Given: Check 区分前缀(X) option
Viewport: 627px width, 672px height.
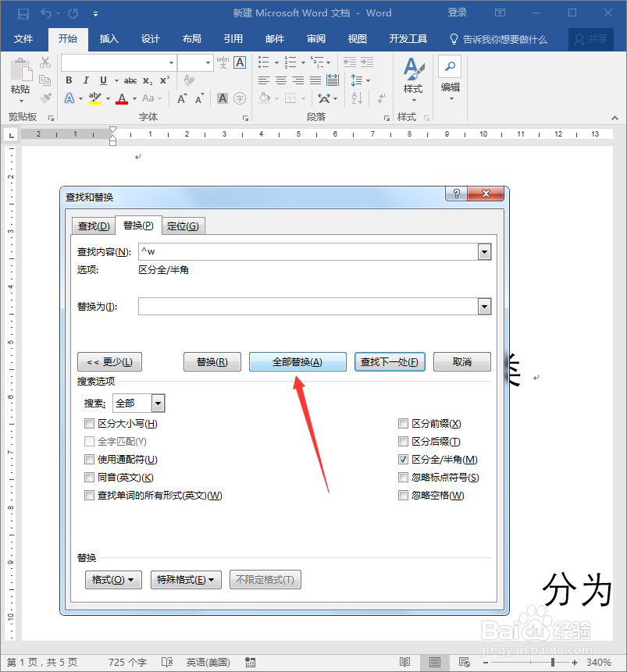Looking at the screenshot, I should click(x=403, y=424).
